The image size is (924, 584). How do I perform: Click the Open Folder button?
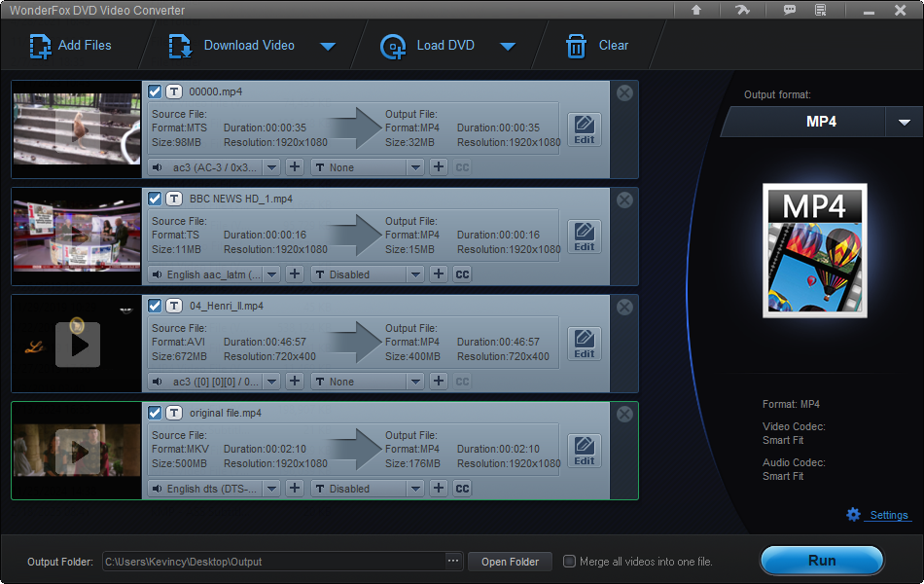click(510, 562)
